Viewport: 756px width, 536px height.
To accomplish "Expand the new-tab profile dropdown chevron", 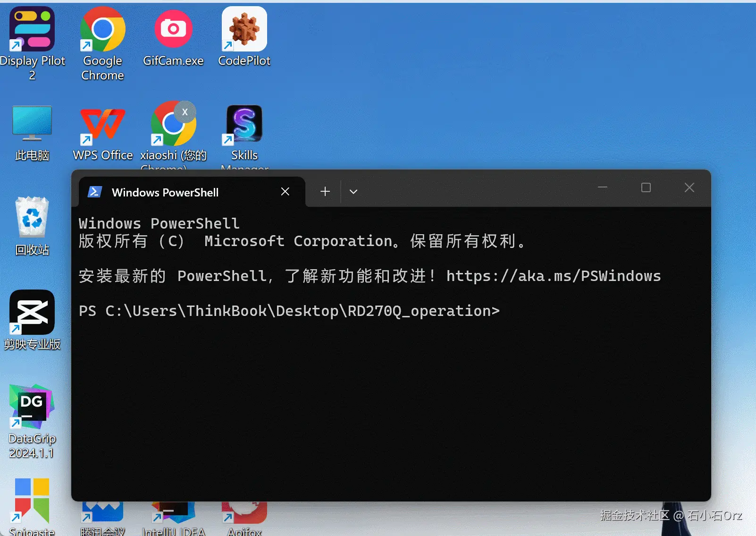I will (x=353, y=191).
